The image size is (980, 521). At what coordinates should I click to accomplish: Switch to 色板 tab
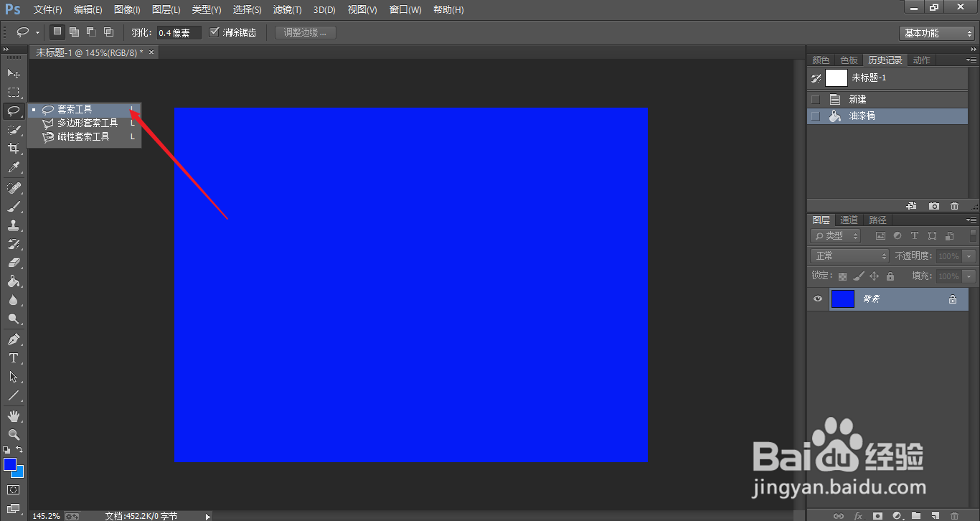pos(849,60)
